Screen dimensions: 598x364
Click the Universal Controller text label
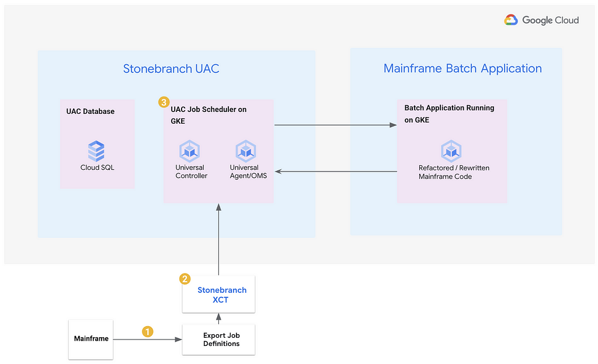click(x=191, y=171)
